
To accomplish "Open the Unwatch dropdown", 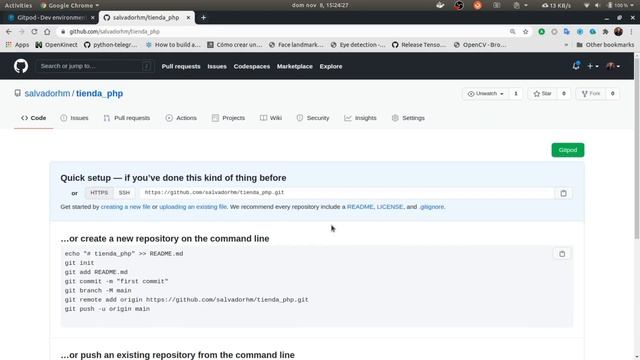I will (485, 94).
